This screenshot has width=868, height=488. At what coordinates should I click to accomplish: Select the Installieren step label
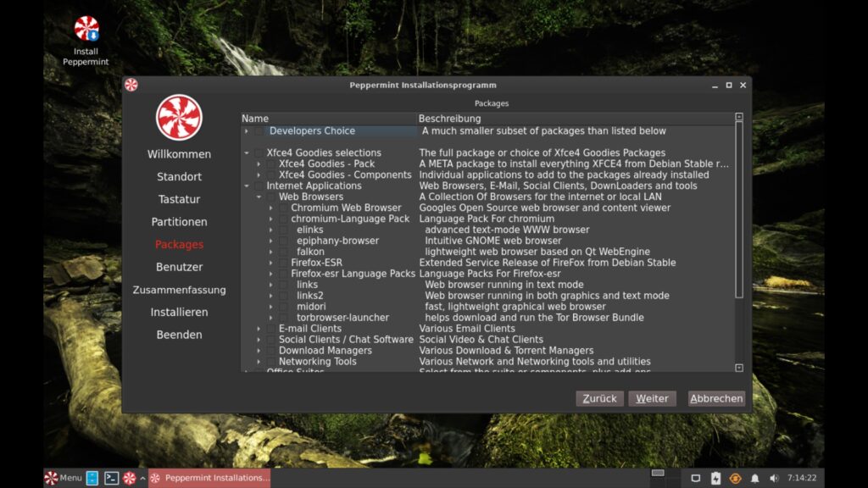point(179,313)
